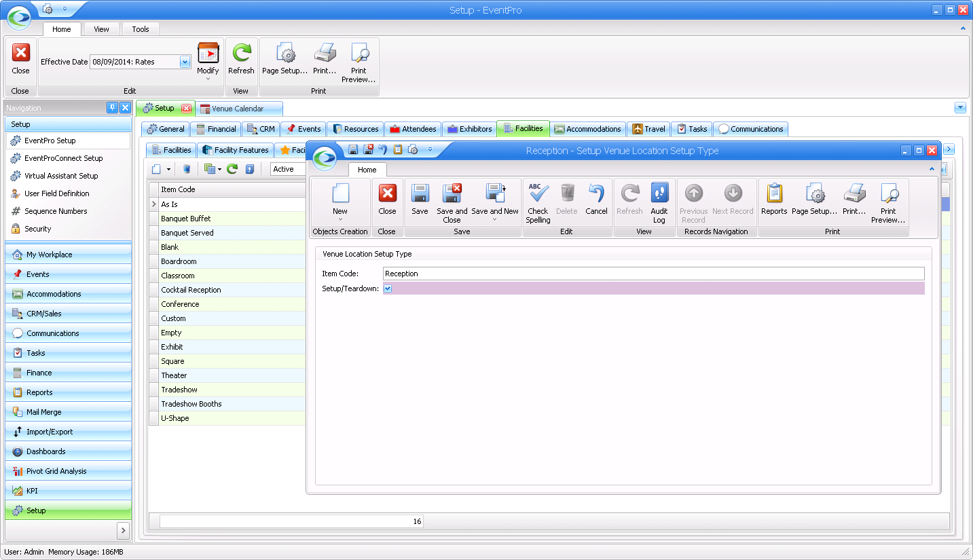This screenshot has width=973, height=560.
Task: Expand the New button dropdown in dialog
Action: [x=340, y=220]
